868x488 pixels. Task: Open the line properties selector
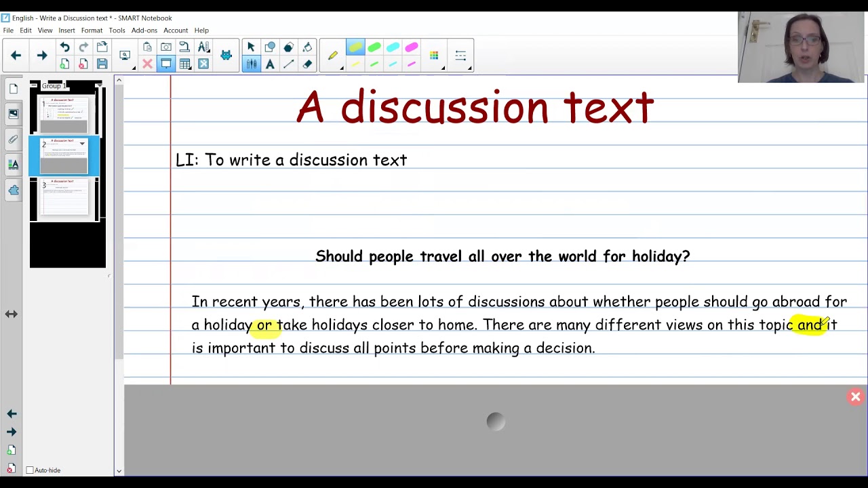[460, 56]
